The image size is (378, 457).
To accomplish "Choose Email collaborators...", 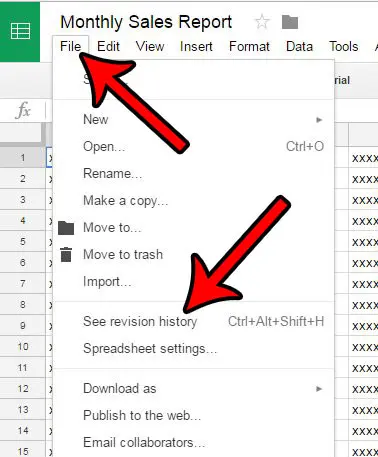I will (194, 442).
